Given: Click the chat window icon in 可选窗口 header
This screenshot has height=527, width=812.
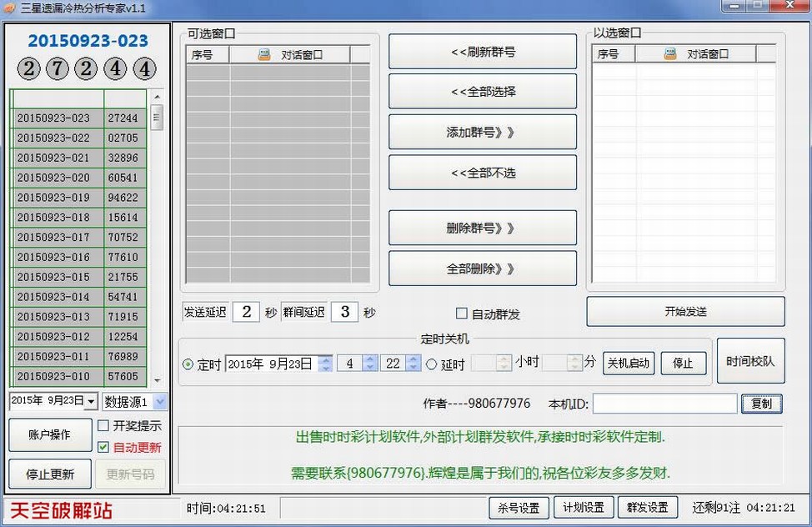Looking at the screenshot, I should (264, 55).
